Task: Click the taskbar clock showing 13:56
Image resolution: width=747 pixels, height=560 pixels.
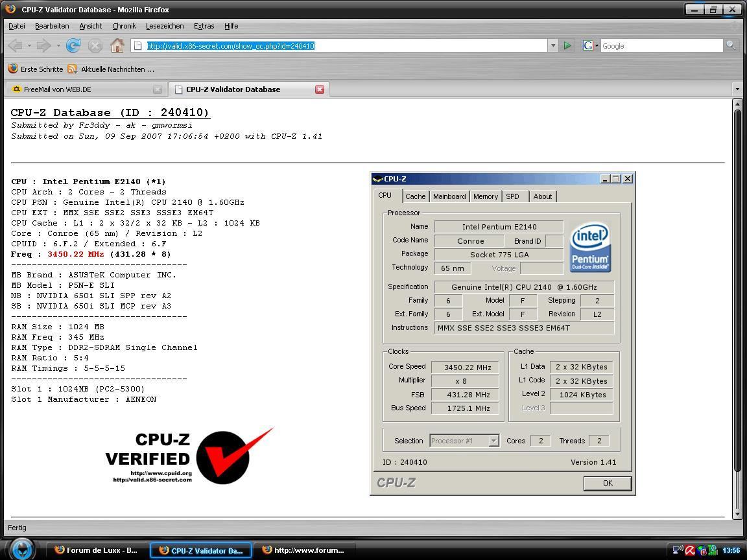Action: click(x=731, y=550)
